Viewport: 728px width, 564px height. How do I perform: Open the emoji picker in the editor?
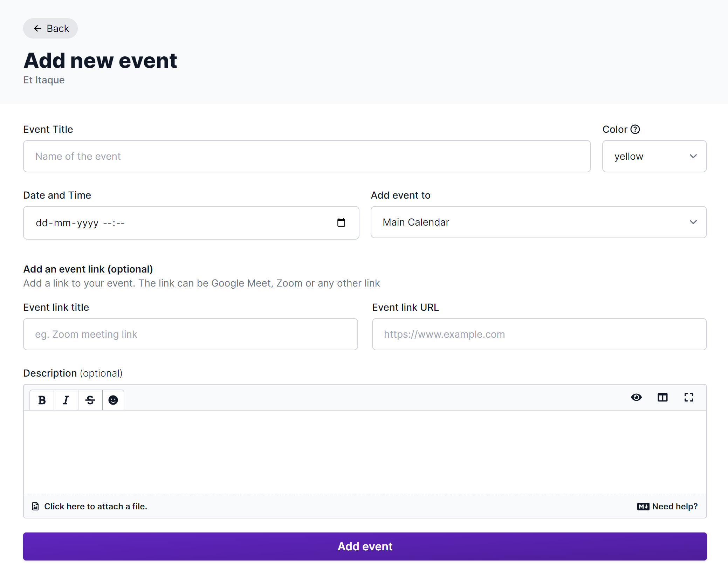tap(113, 399)
